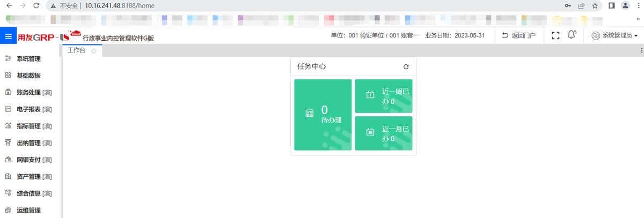644x218 pixels.
Task: Click the three-dot tab options icon
Action: click(641, 50)
